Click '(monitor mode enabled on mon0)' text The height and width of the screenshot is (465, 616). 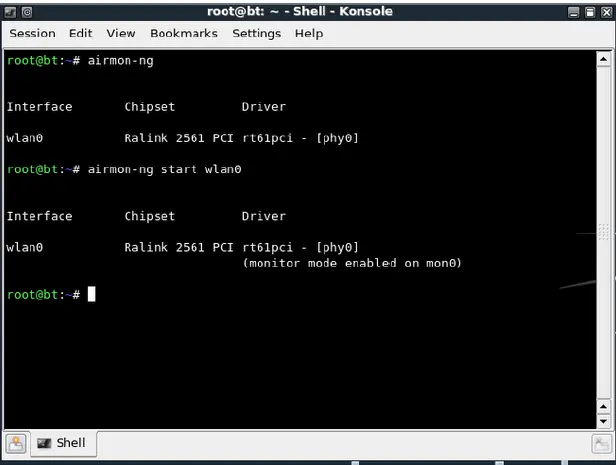pos(352,263)
